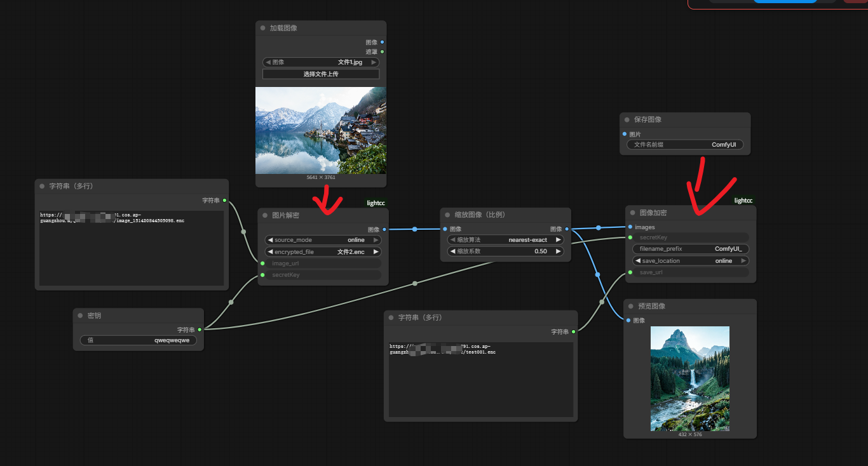
Task: Open the encrypted_file selector showing 文件2.enc
Action: click(322, 251)
